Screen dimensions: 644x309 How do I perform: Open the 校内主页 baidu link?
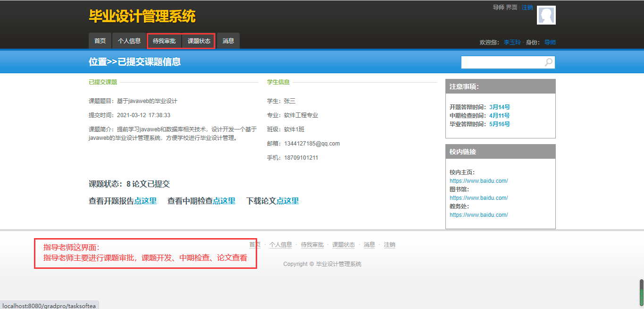(478, 181)
